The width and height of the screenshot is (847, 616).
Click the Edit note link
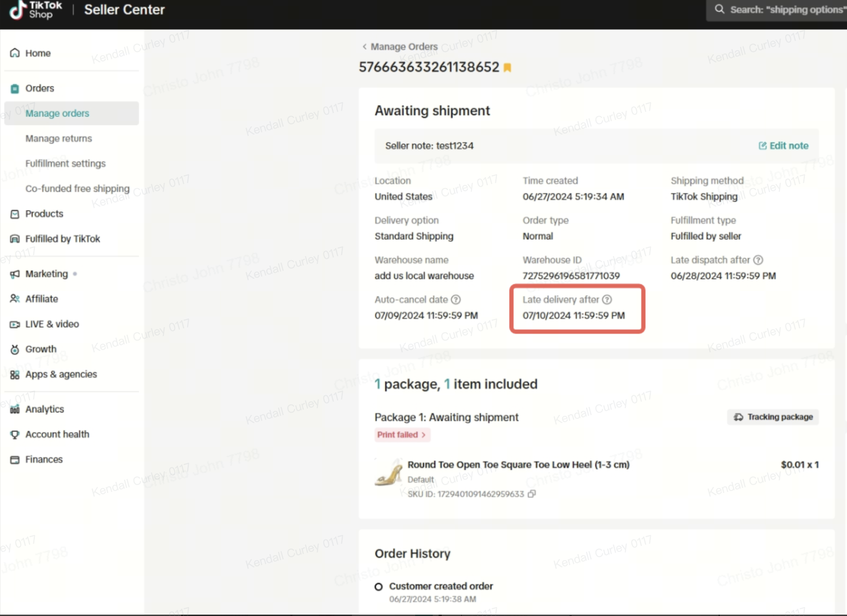pyautogui.click(x=783, y=146)
